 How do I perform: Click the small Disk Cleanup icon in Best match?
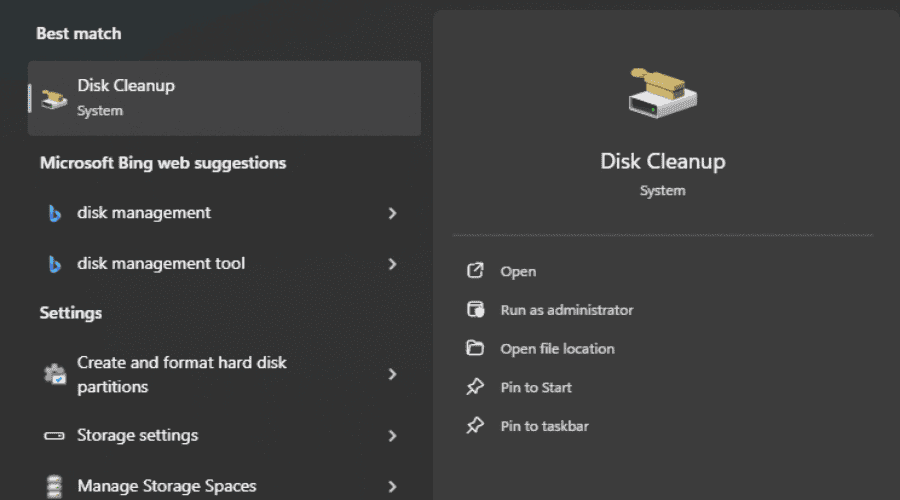55,97
